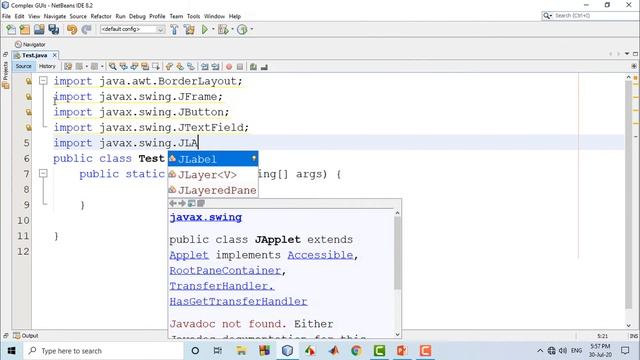Screen dimensions: 640x360
Task: Open Javadoc in external browser icon
Action: [x=191, y=203]
